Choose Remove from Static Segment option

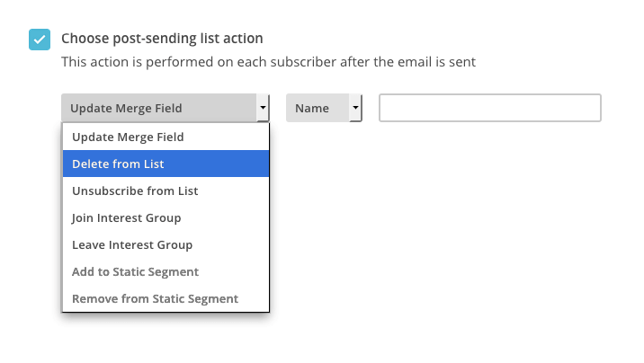(165, 298)
